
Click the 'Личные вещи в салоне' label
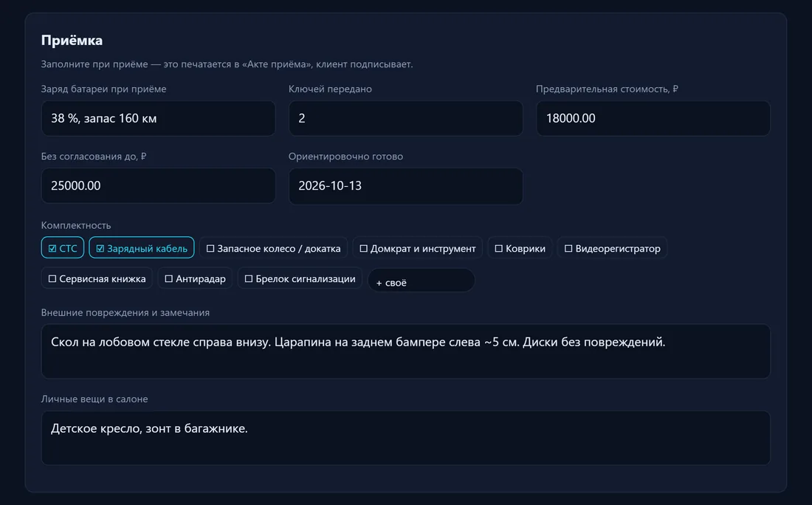(94, 399)
